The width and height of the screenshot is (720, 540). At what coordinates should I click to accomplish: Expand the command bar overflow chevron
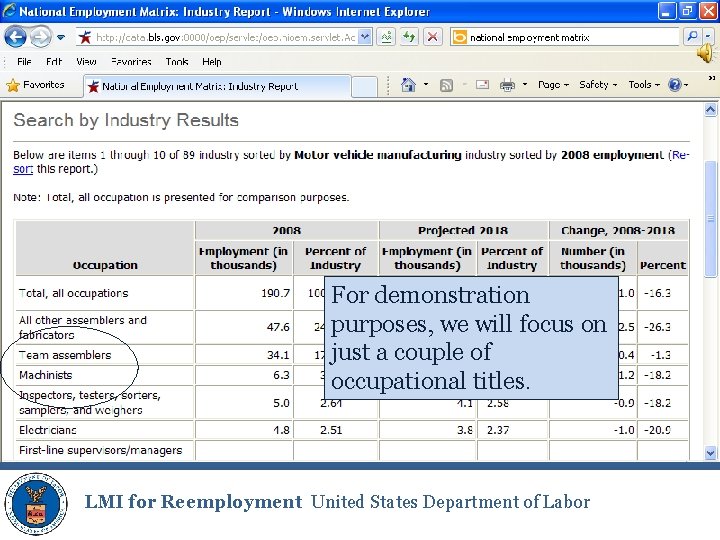click(x=712, y=79)
